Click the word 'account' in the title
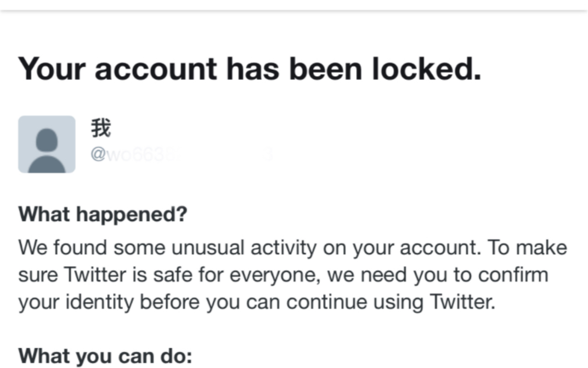The image size is (588, 368). click(x=156, y=70)
